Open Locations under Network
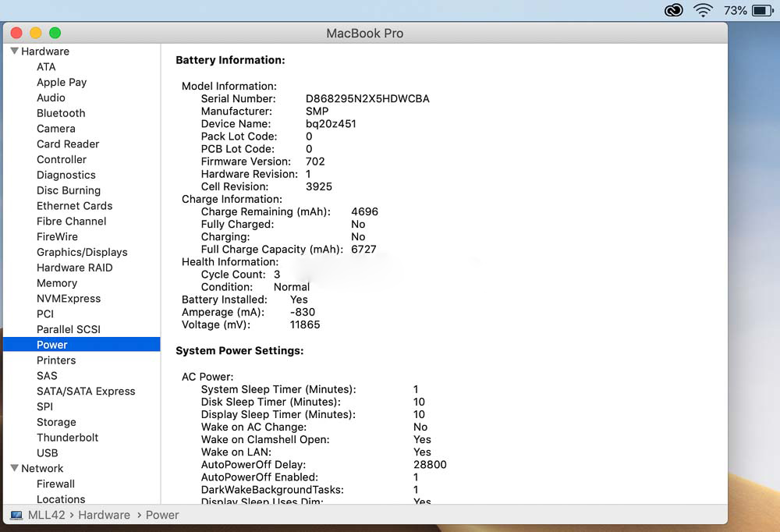780x532 pixels. point(61,498)
